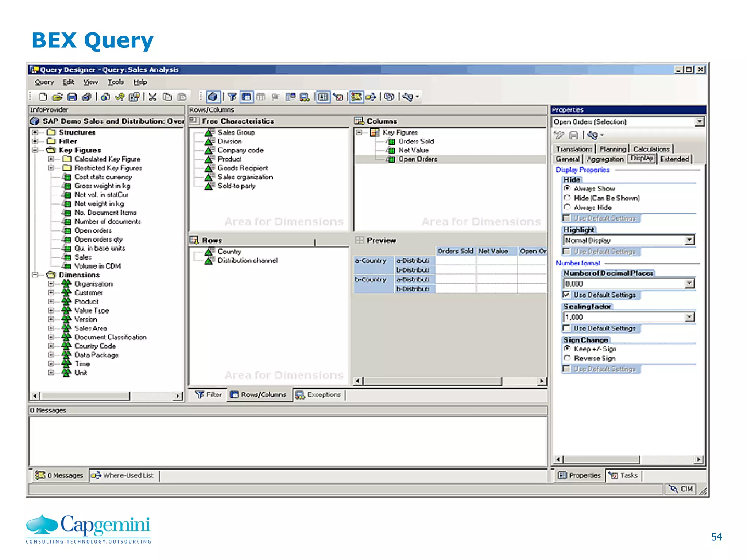Click the InfoProvider horizontal scrollbar
The image size is (747, 560).
point(107,396)
